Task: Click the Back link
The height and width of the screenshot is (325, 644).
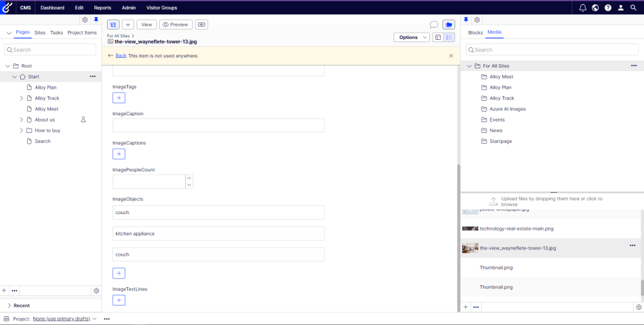Action: [x=121, y=56]
